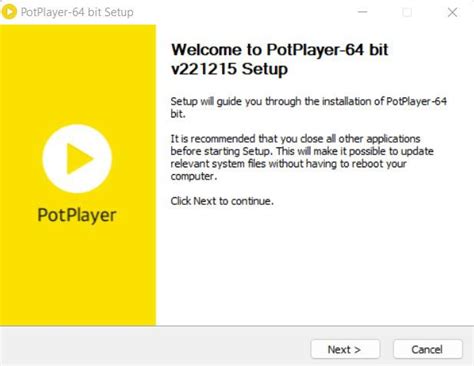
Task: Click the PotPlayer title bar icon
Action: [9, 12]
